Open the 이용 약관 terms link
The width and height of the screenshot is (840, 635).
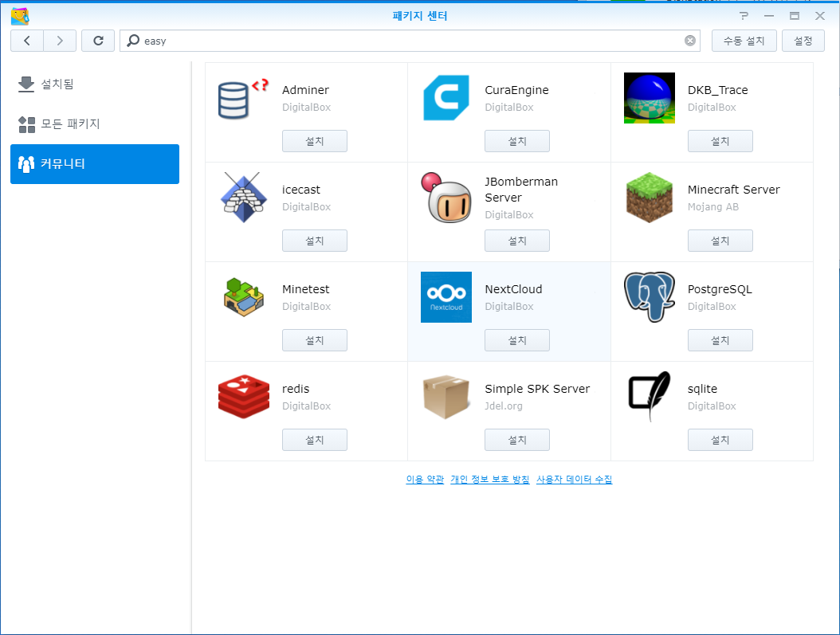click(x=425, y=479)
